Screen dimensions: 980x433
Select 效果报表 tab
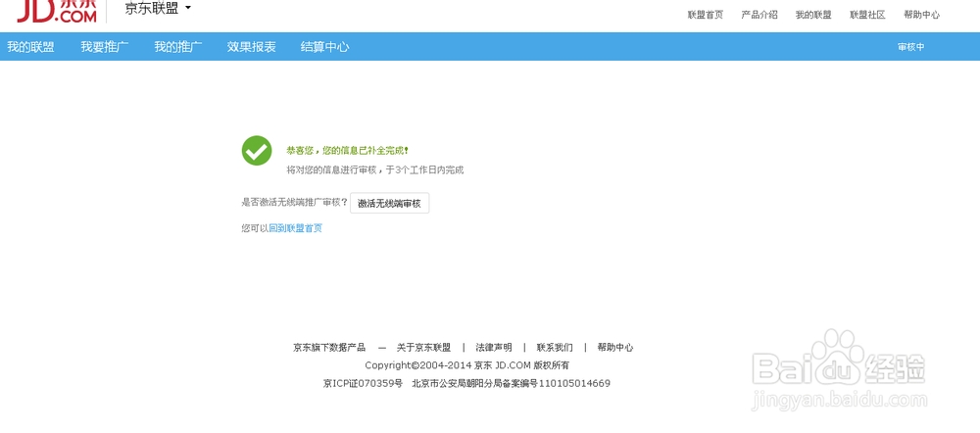point(251,47)
